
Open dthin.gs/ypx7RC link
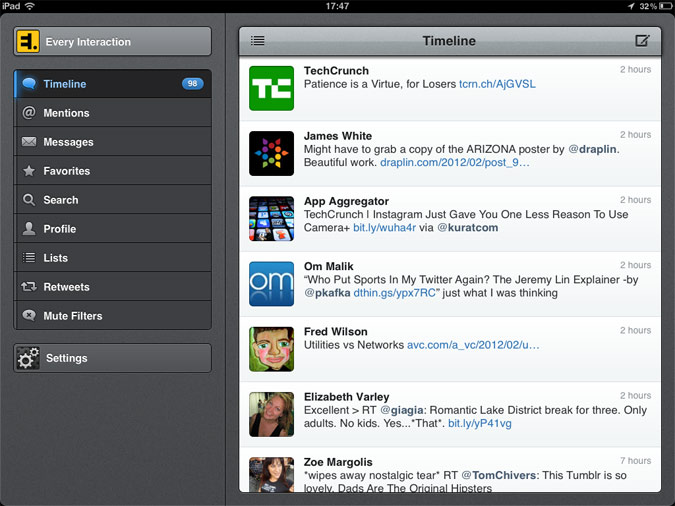click(x=394, y=293)
